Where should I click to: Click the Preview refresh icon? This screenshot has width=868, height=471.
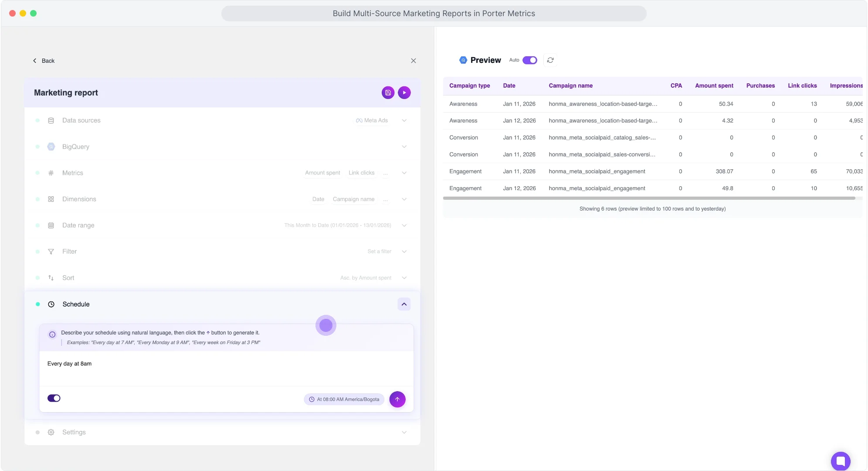(x=550, y=60)
